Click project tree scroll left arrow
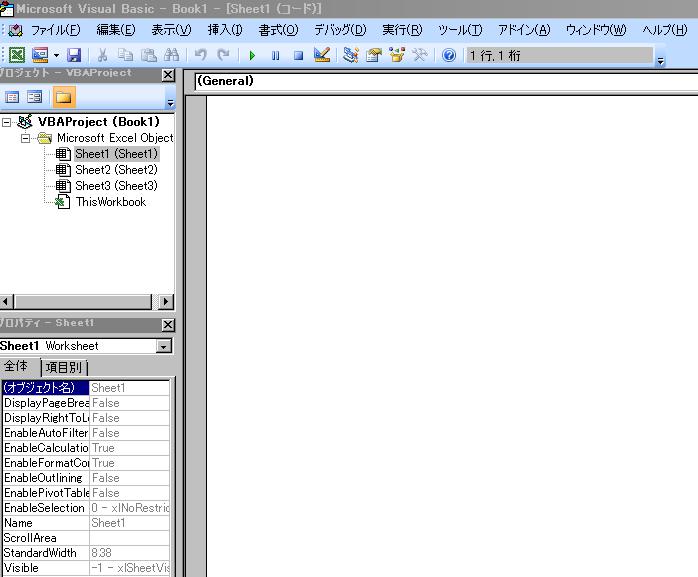698x577 pixels. coord(6,301)
